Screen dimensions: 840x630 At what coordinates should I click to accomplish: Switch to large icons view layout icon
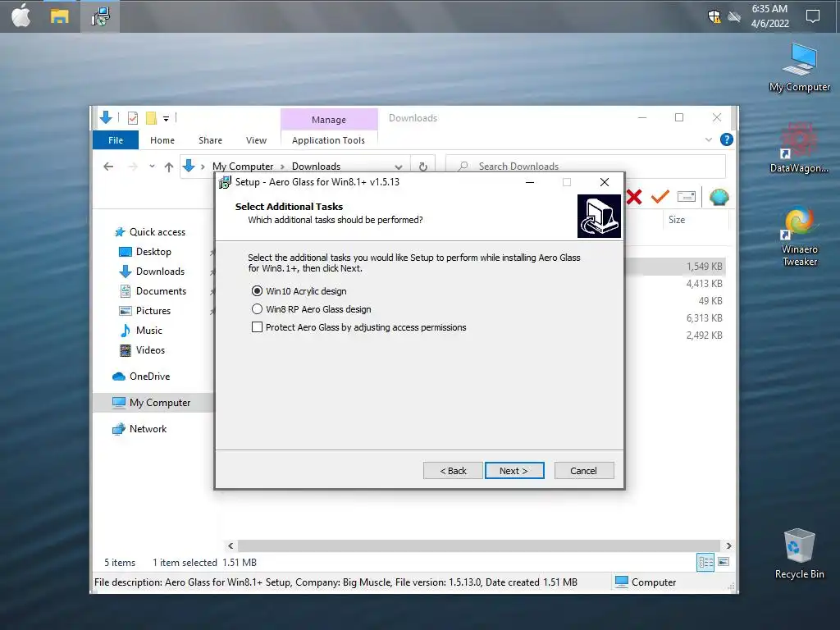724,562
